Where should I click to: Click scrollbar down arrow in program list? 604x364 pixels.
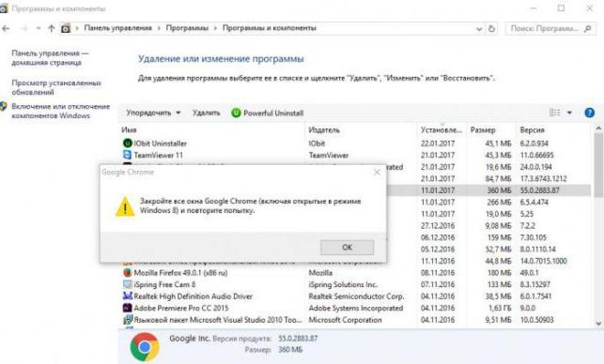pos(598,324)
